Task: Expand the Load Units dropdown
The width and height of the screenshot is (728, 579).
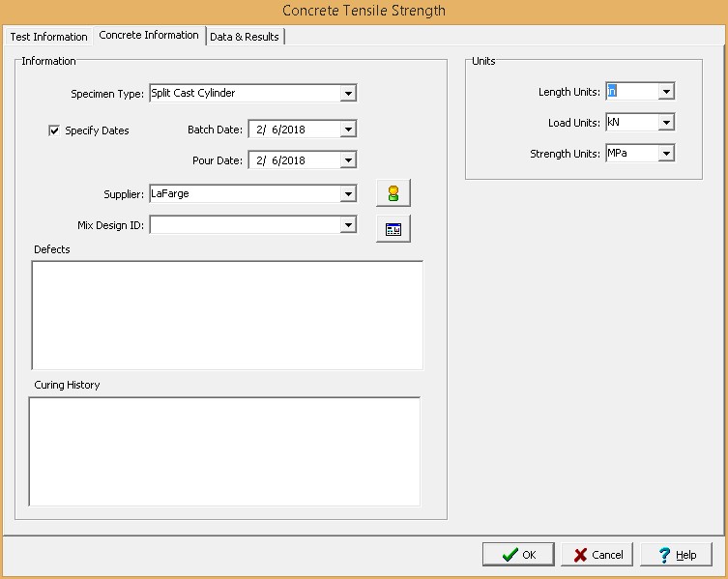Action: tap(665, 123)
